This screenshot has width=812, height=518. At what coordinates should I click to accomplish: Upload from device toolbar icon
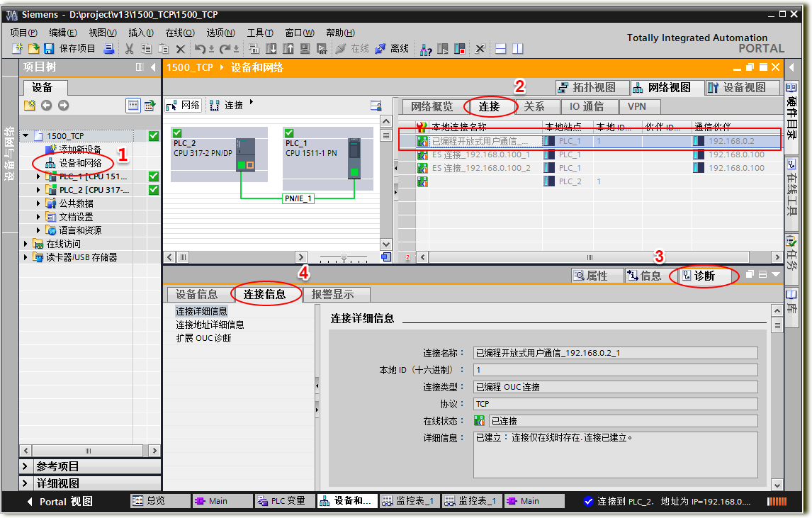click(x=288, y=49)
